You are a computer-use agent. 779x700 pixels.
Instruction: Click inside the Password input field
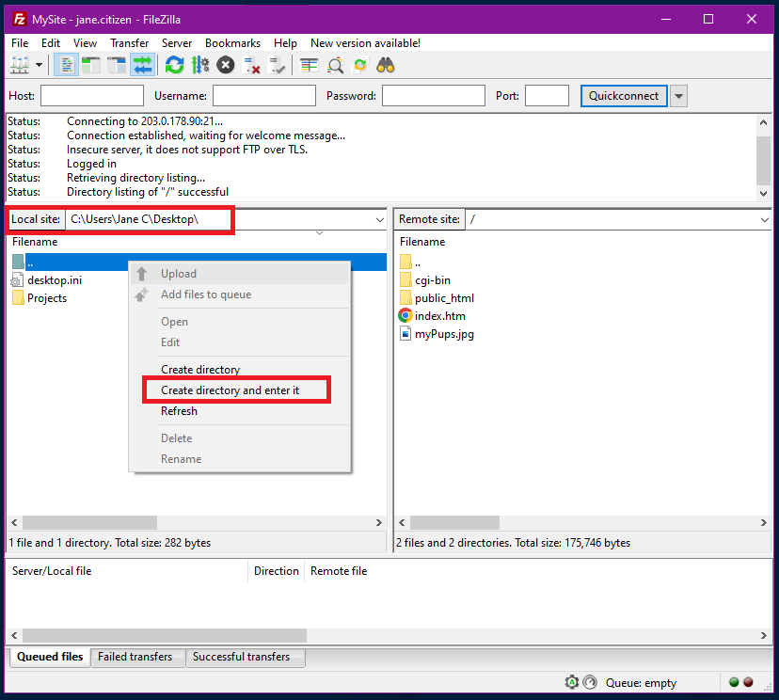coord(433,95)
